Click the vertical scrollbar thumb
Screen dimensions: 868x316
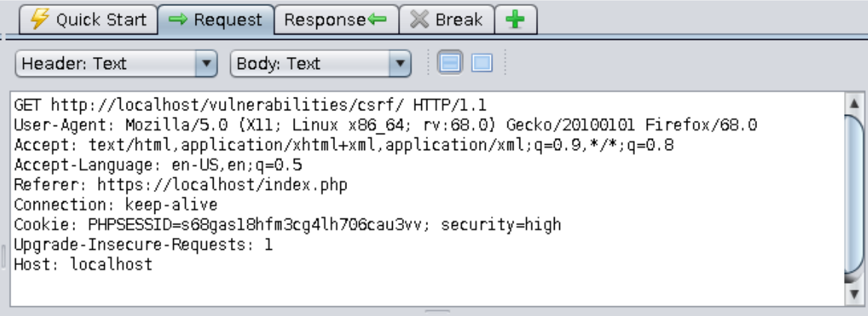[x=853, y=195]
